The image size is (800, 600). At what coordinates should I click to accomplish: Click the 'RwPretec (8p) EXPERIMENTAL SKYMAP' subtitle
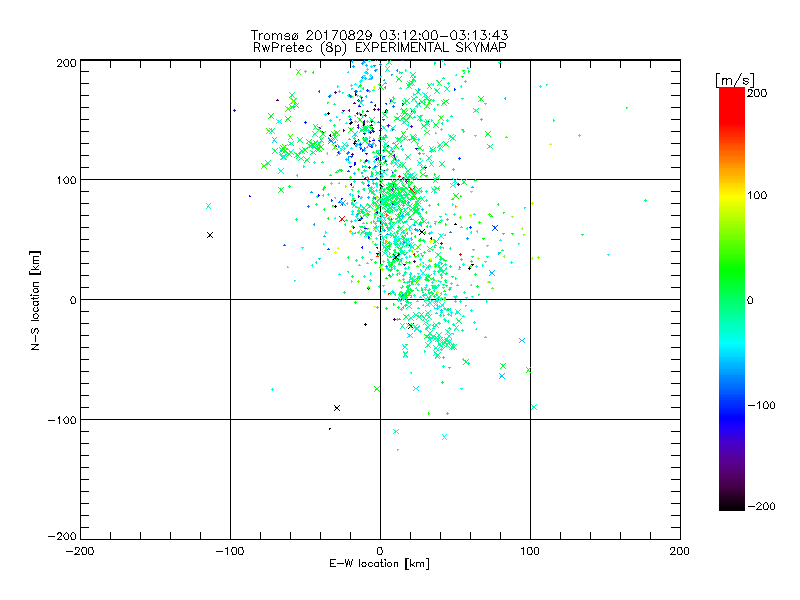coord(380,48)
